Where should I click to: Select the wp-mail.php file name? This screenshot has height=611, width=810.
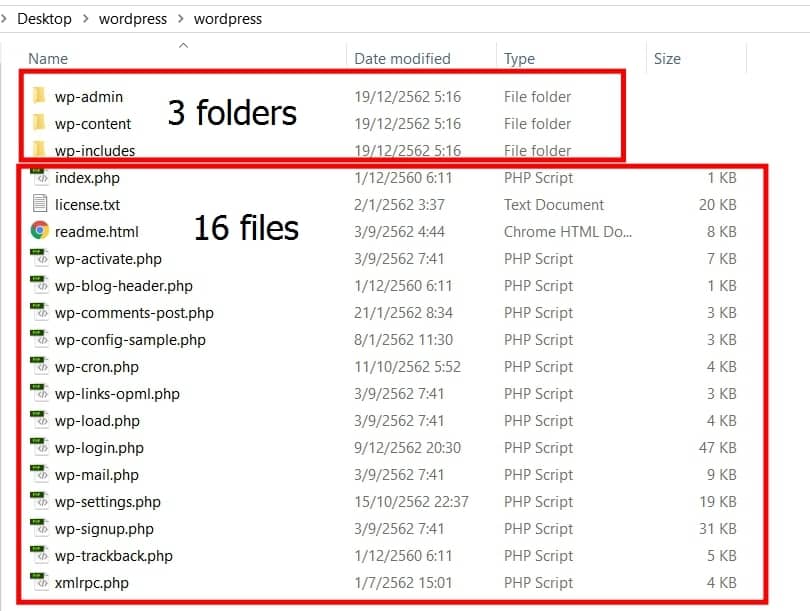tap(97, 475)
